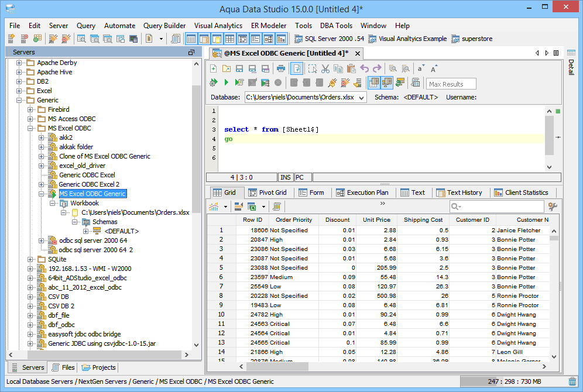Click the Max Results input field
The image size is (583, 392).
451,84
